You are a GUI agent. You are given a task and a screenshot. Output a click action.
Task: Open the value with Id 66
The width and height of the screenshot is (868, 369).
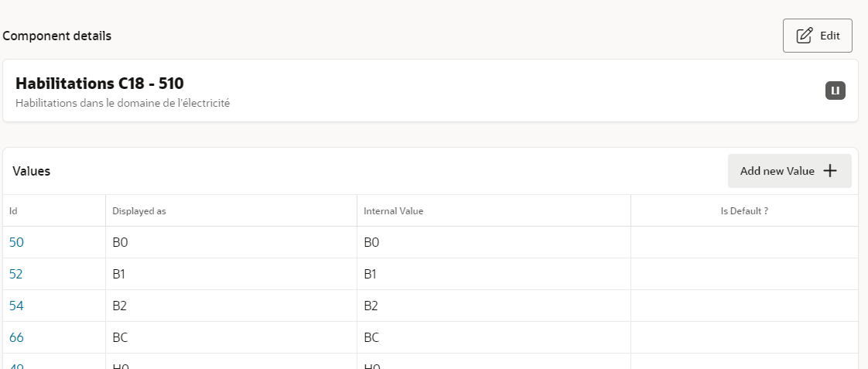(x=16, y=337)
